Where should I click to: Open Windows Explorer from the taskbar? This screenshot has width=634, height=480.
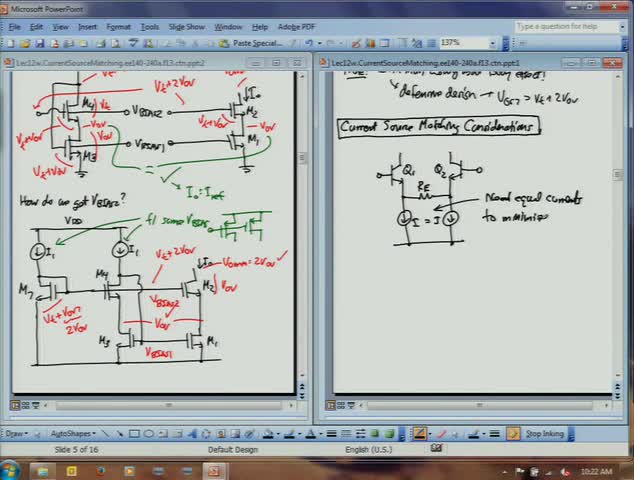click(x=42, y=471)
